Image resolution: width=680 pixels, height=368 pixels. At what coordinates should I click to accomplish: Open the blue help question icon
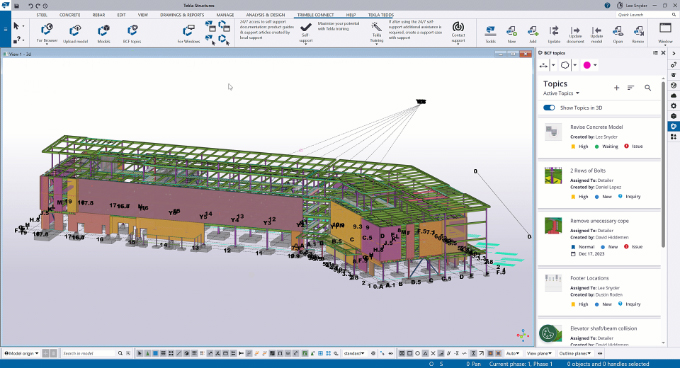tap(607, 6)
